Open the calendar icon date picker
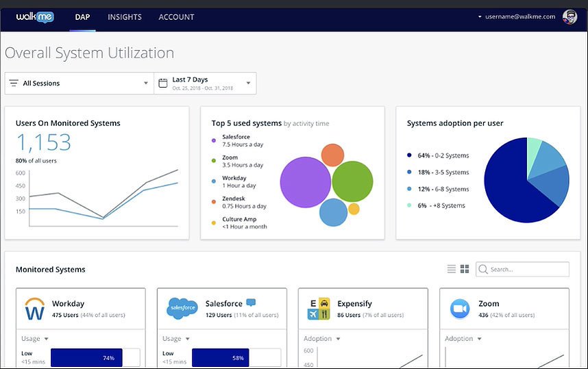The image size is (588, 369). [x=162, y=83]
